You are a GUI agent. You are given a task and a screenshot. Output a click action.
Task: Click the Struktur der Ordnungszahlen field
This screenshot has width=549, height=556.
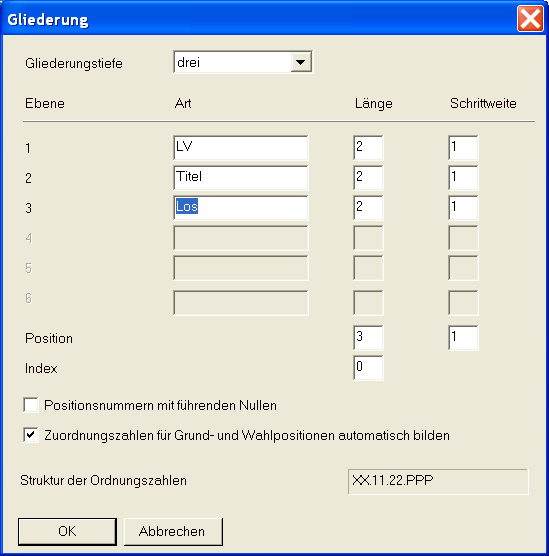438,482
